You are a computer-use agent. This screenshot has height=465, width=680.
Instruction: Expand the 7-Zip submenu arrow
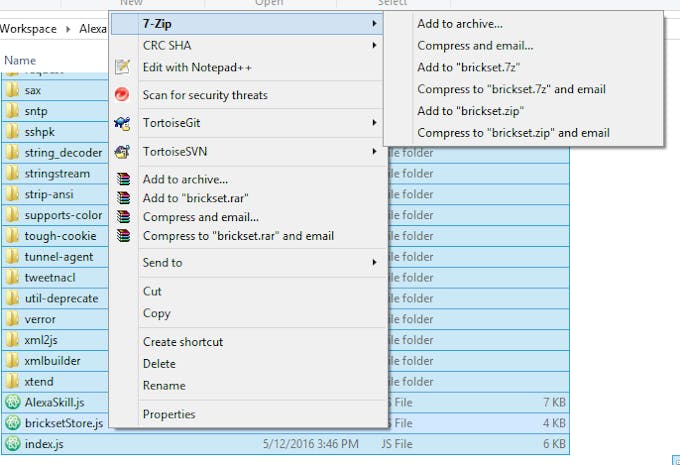coord(374,23)
